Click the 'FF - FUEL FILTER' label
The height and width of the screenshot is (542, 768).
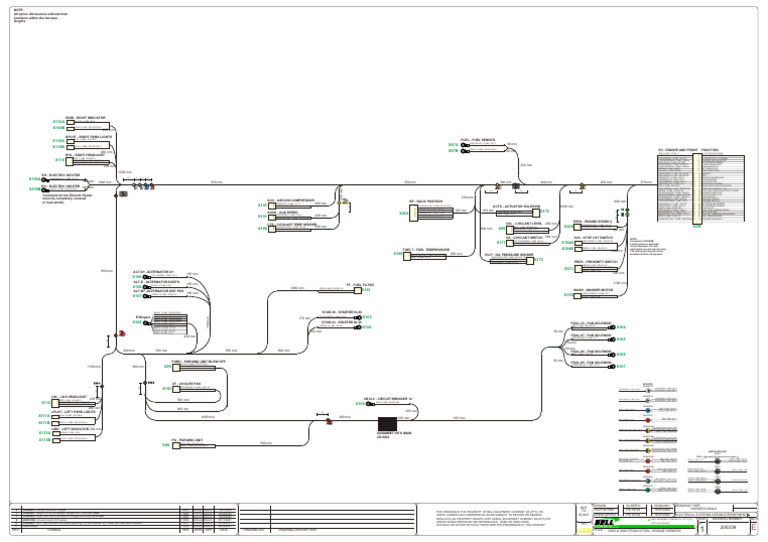360,284
